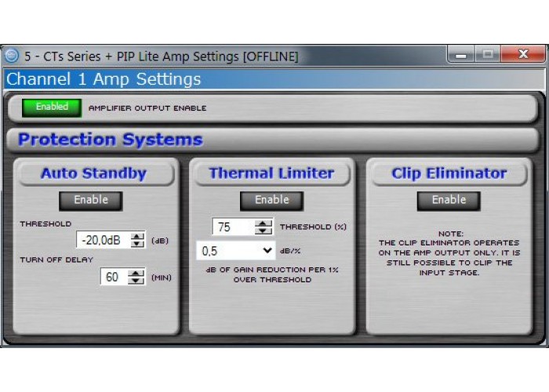
Task: Close the Amp Settings window
Action: [x=523, y=54]
